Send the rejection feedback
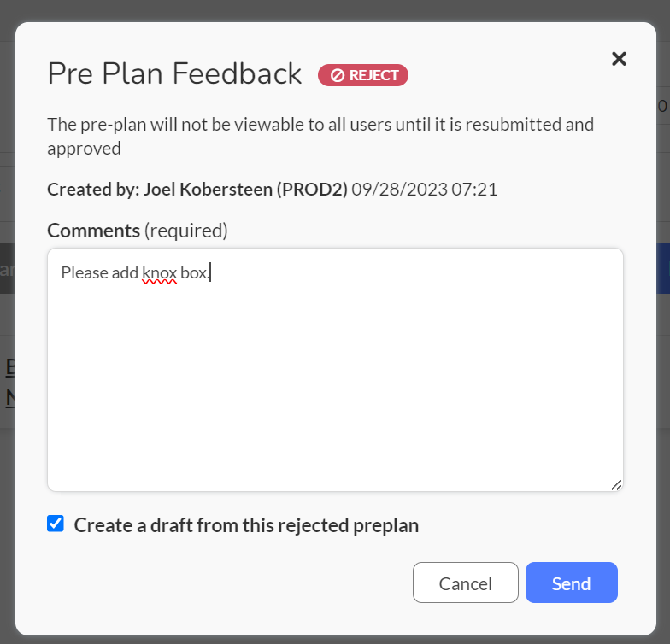 coord(571,583)
